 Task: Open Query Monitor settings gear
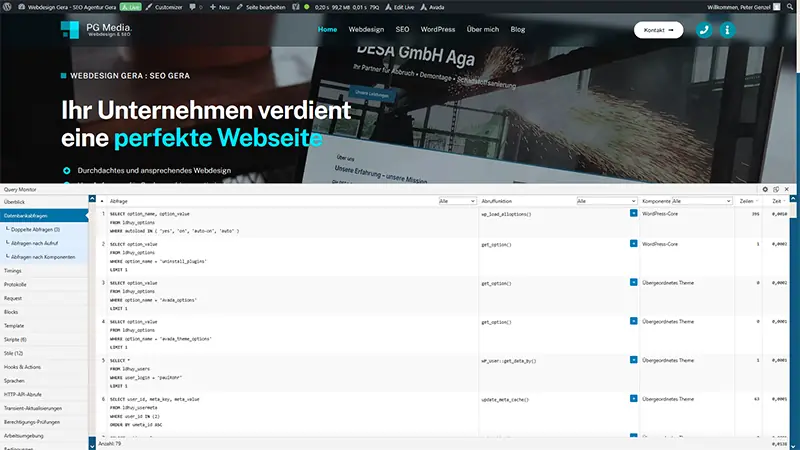[765, 189]
